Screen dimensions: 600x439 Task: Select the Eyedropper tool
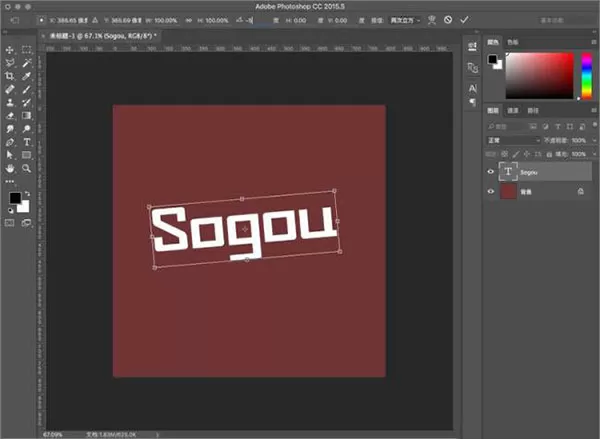[26, 76]
